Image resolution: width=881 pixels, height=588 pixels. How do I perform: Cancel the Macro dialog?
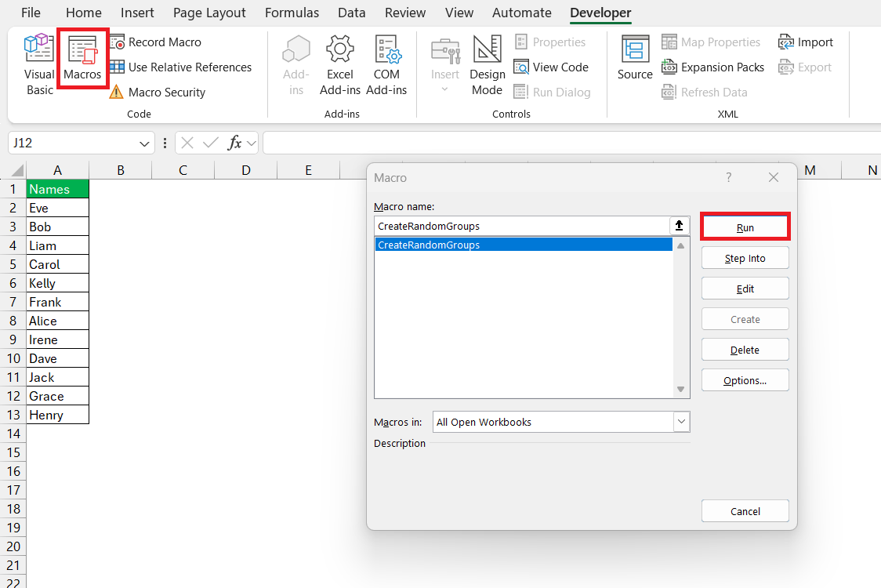(745, 511)
